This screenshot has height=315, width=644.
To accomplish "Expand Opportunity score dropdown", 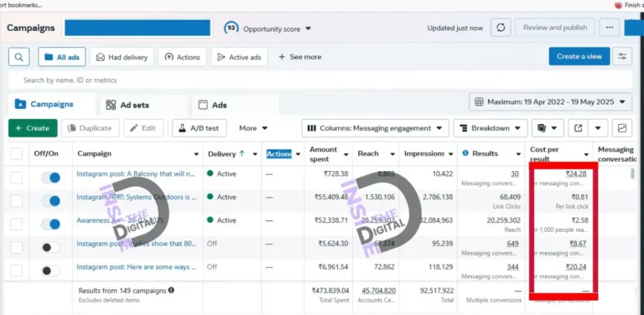I will 309,28.
